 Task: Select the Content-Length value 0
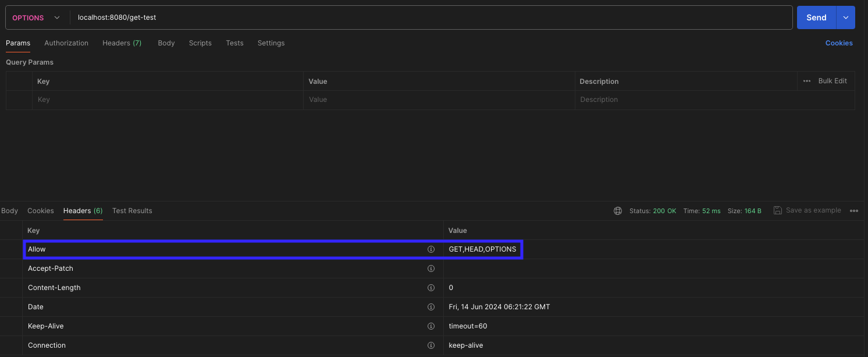pyautogui.click(x=451, y=288)
